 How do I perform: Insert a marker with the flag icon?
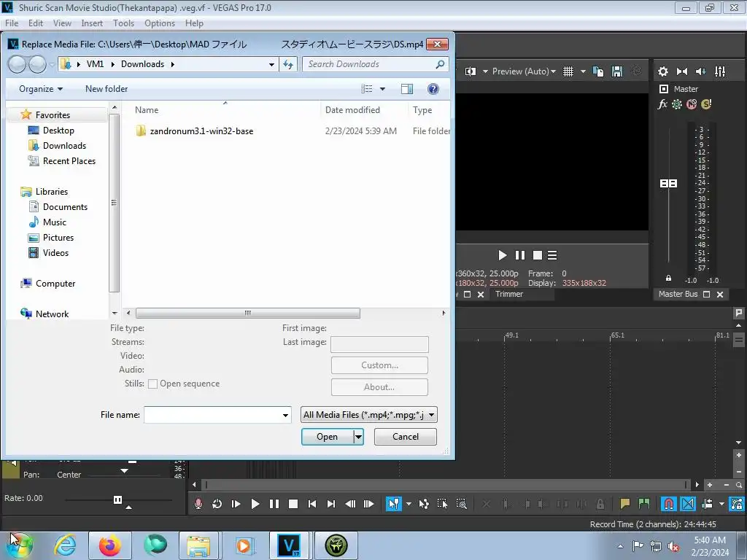(x=624, y=504)
